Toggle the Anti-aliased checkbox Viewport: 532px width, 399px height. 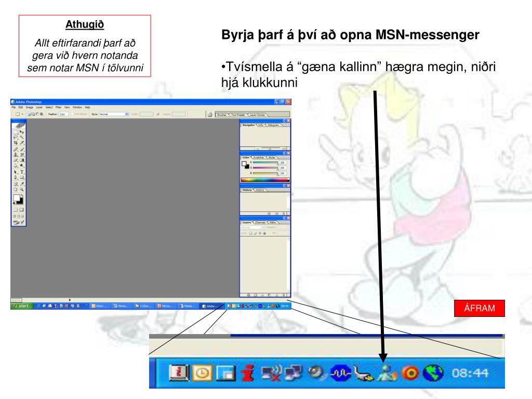click(72, 114)
